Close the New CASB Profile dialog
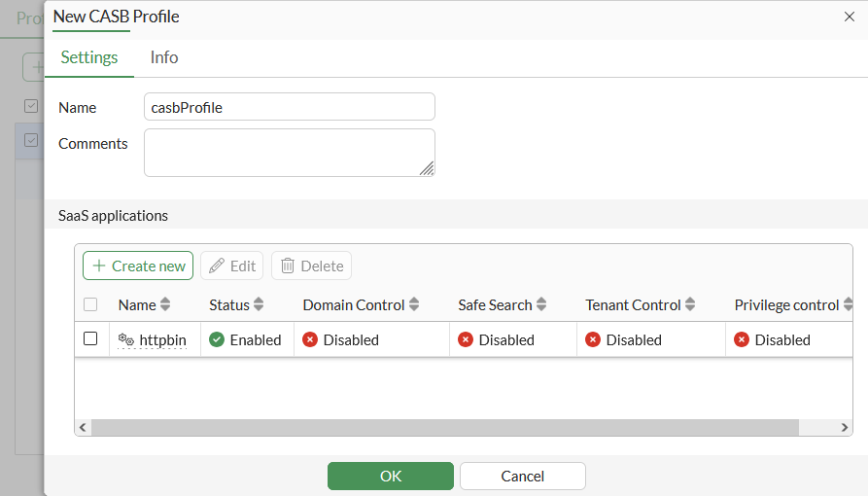Image resolution: width=868 pixels, height=496 pixels. pyautogui.click(x=849, y=17)
